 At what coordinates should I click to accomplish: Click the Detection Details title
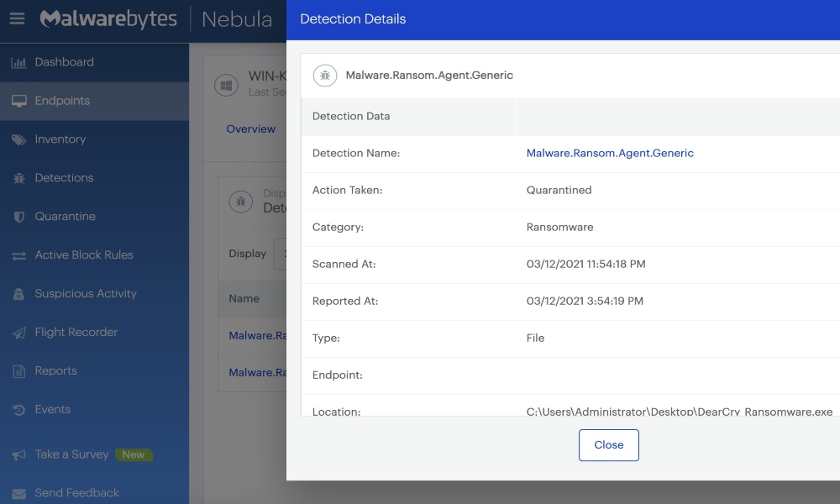tap(353, 19)
